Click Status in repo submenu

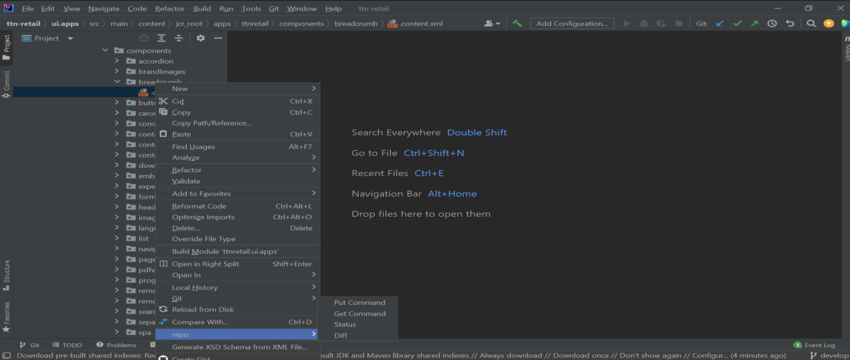click(x=359, y=324)
